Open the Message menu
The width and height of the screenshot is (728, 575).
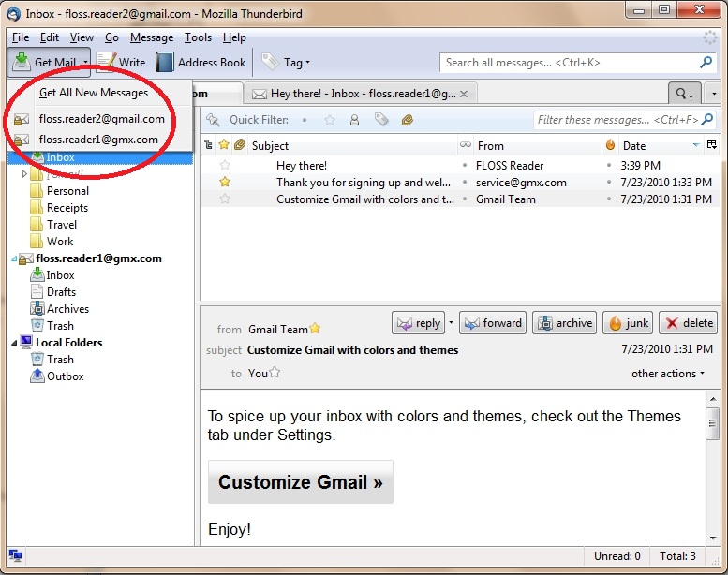[152, 37]
